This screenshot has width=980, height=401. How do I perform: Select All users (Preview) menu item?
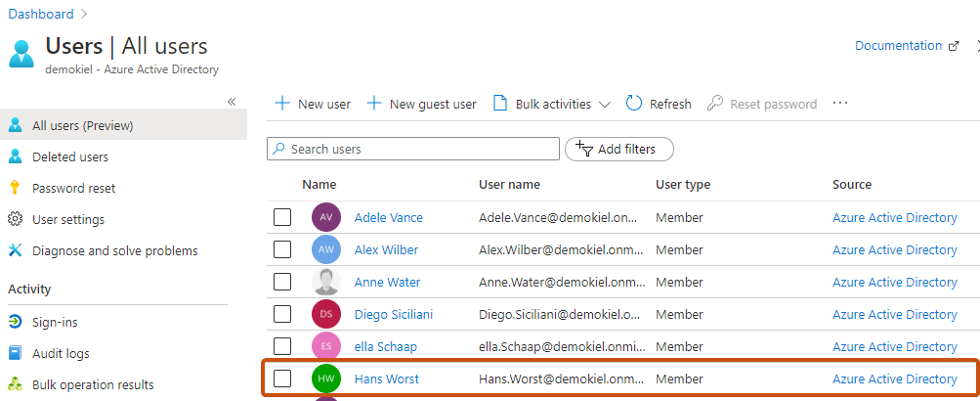(123, 125)
